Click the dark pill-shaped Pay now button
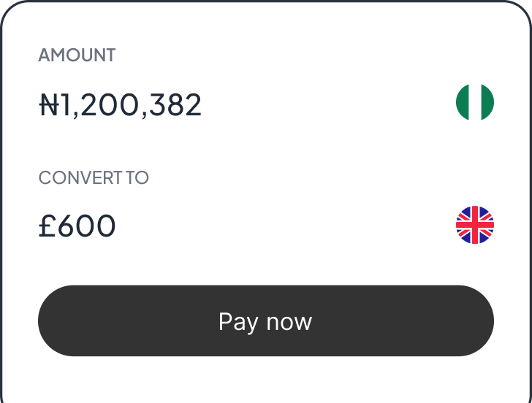 click(x=266, y=321)
